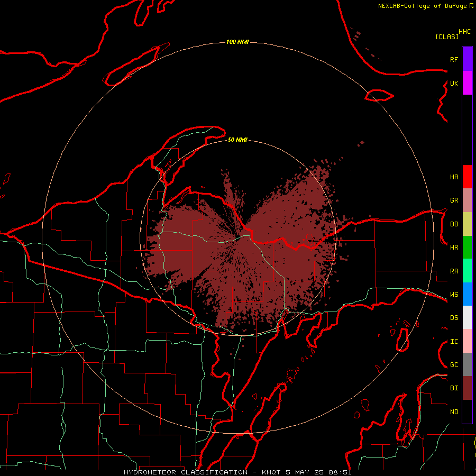Click the HR green legend swatch

click(467, 248)
